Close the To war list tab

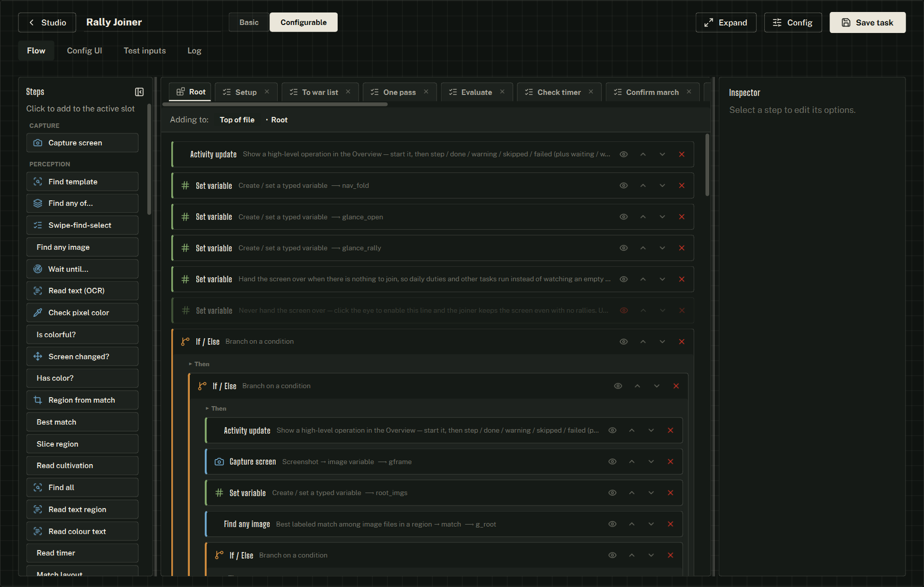coord(348,92)
